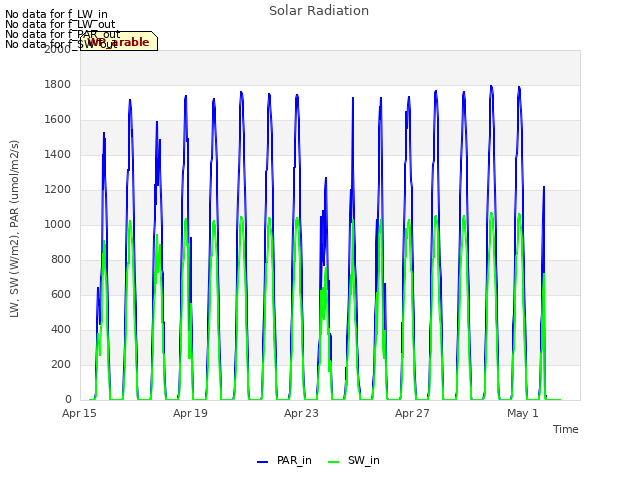Click the green SW_in legend color marker

(333, 462)
